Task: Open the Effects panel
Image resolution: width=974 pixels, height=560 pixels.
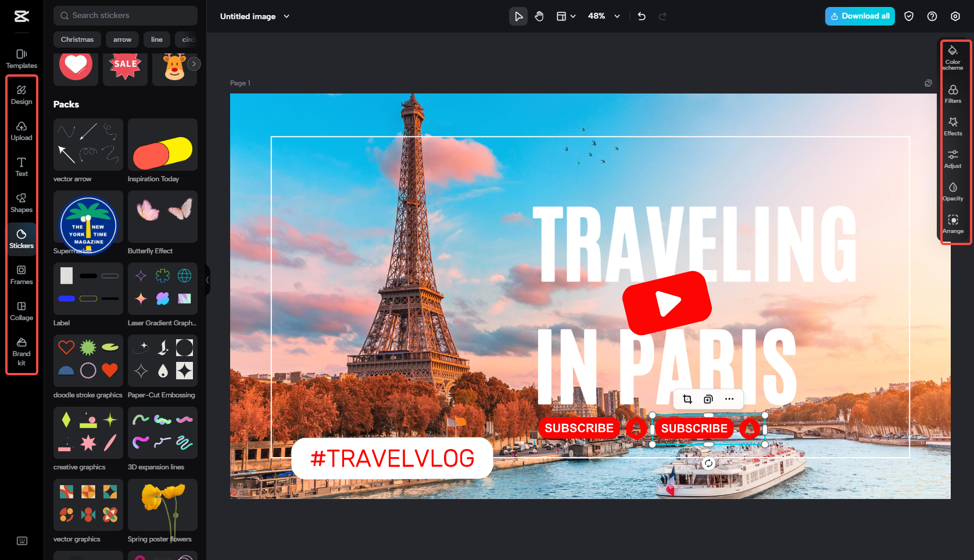Action: click(x=953, y=125)
